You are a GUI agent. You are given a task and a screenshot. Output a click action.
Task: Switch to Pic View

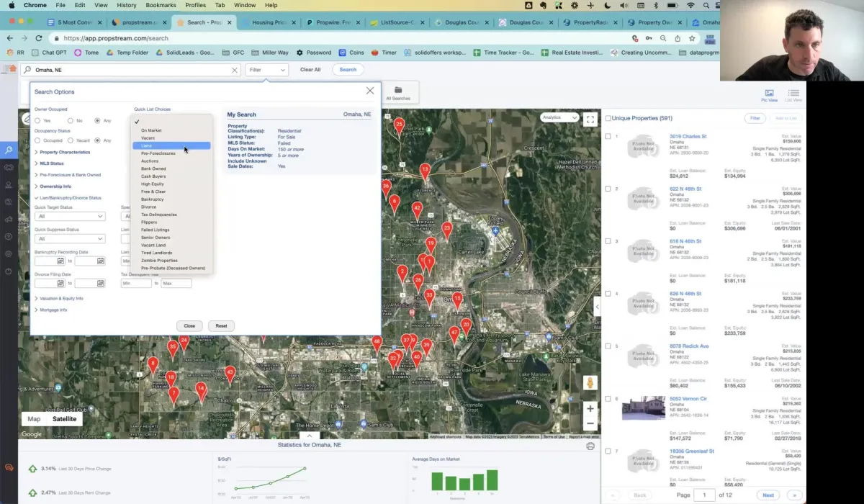tap(769, 95)
